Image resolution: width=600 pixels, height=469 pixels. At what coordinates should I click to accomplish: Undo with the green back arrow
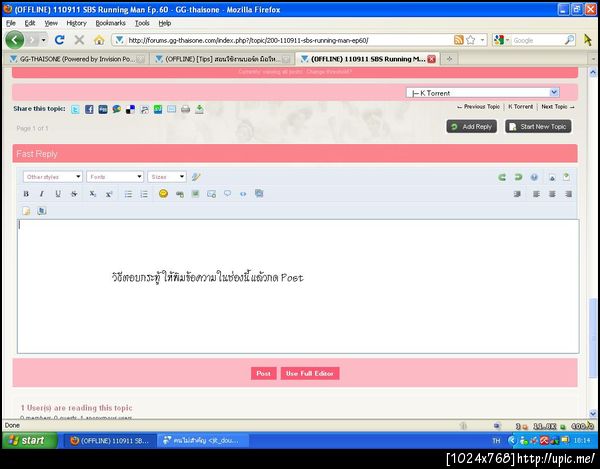(502, 177)
